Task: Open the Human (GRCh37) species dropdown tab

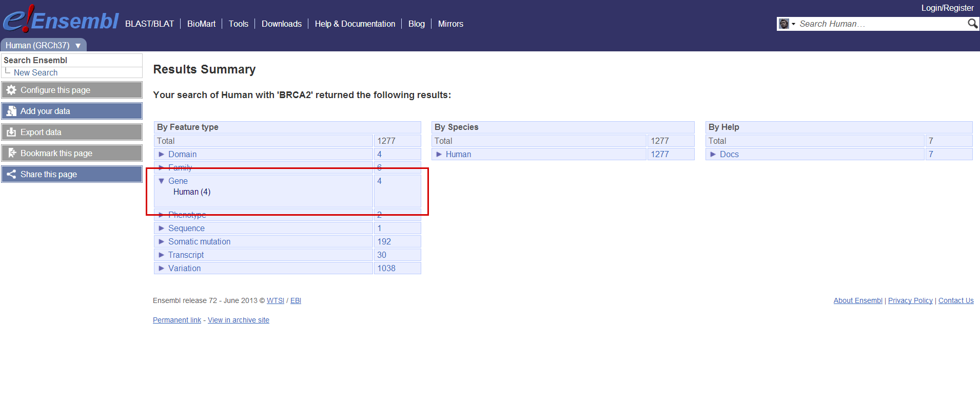Action: [x=43, y=45]
